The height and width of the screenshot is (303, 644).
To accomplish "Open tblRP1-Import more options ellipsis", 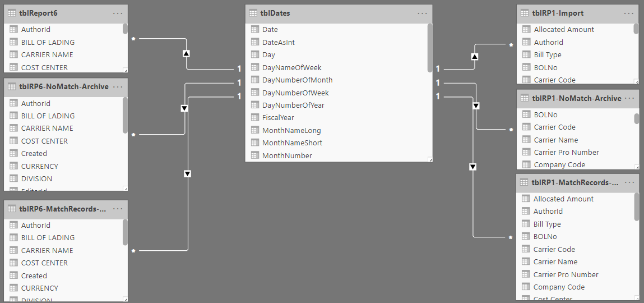I will 629,13.
